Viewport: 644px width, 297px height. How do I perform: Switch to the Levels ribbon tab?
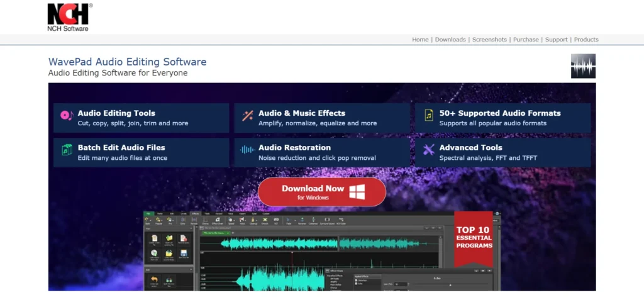[x=183, y=213]
